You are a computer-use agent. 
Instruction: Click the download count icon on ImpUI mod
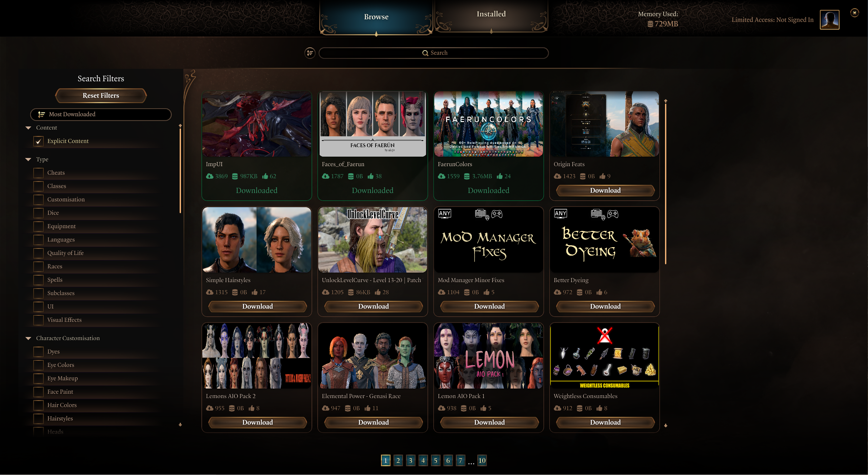209,176
